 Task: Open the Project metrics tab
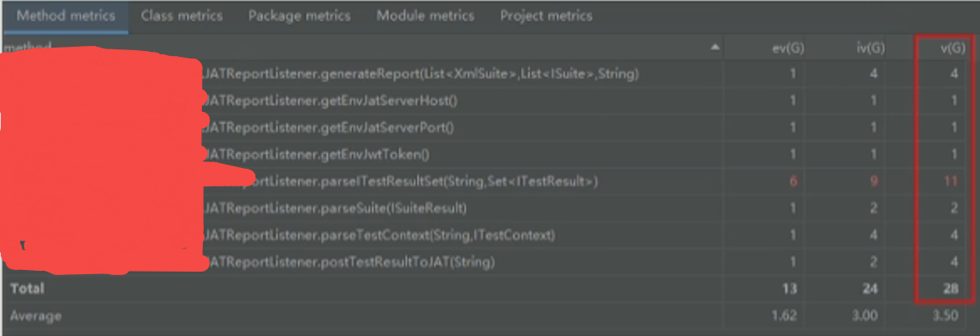546,16
